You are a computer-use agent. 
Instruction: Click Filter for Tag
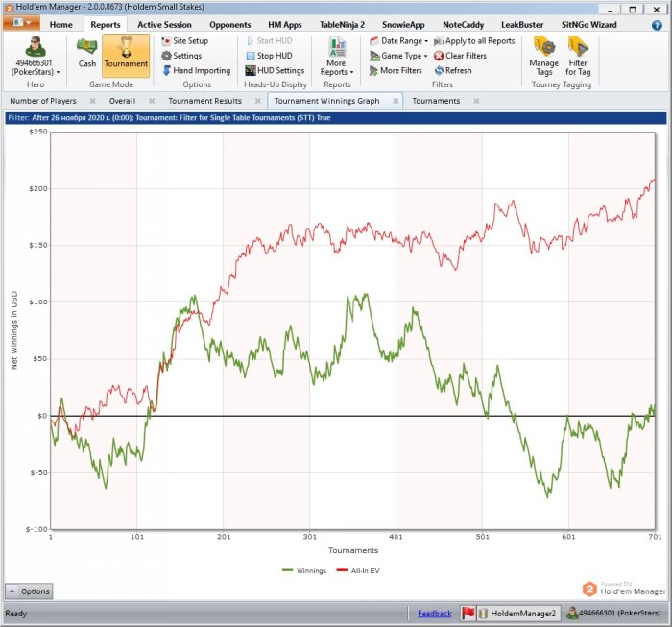click(x=578, y=57)
